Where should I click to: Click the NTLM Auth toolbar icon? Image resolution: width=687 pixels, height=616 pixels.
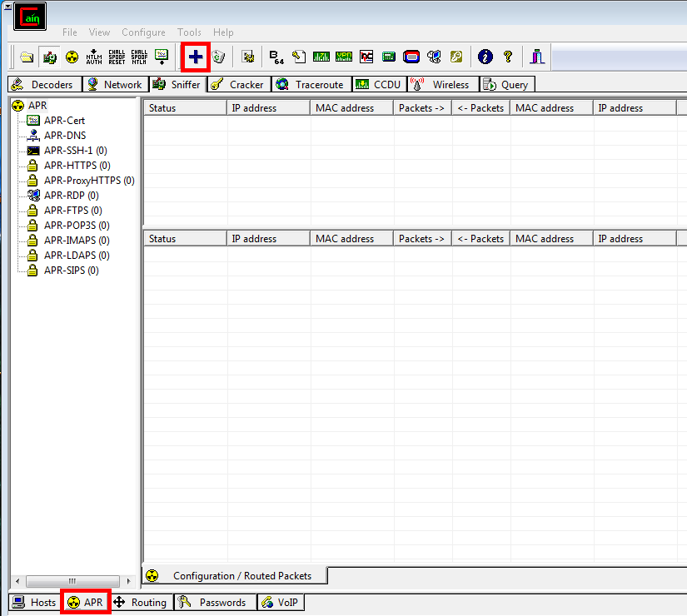pos(94,57)
